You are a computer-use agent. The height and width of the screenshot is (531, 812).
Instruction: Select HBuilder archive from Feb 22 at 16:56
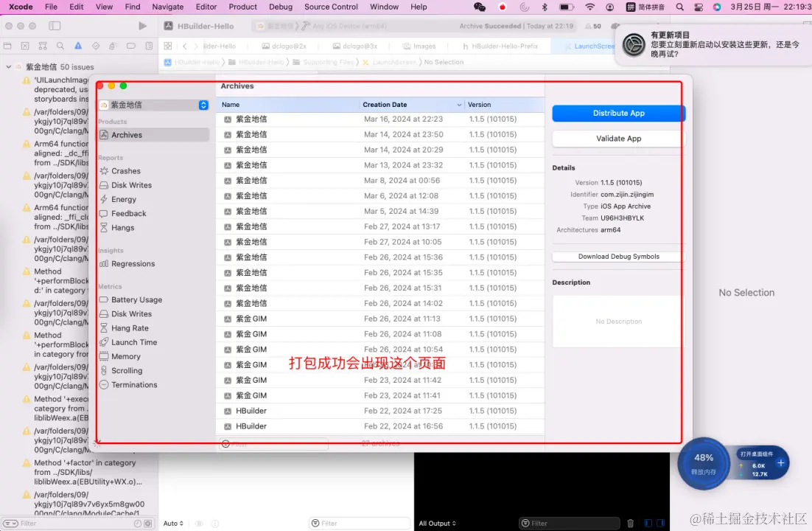[x=380, y=426]
